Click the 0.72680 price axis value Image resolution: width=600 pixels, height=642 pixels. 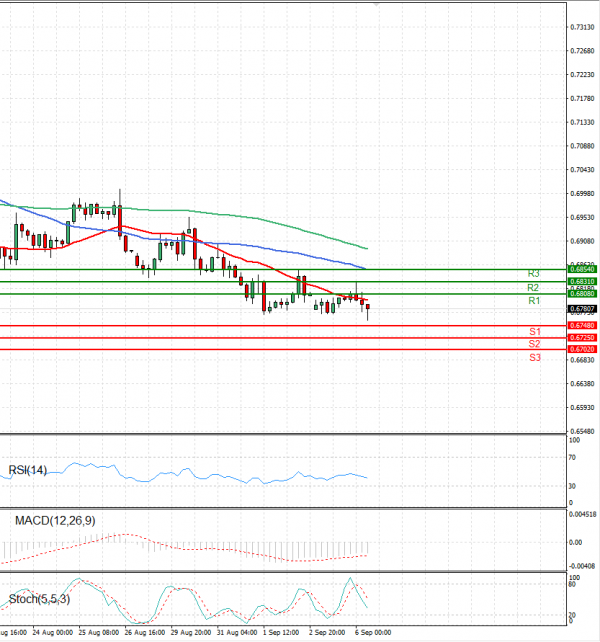pyautogui.click(x=582, y=51)
